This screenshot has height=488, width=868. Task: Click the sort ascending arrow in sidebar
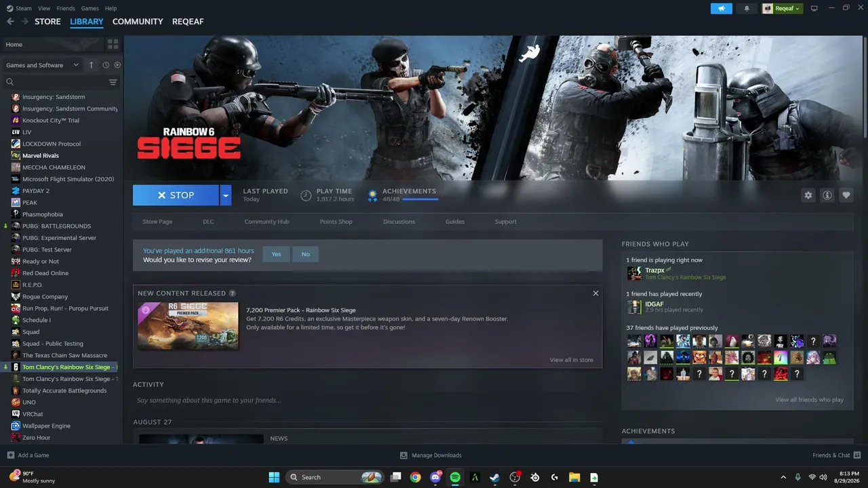pyautogui.click(x=92, y=65)
